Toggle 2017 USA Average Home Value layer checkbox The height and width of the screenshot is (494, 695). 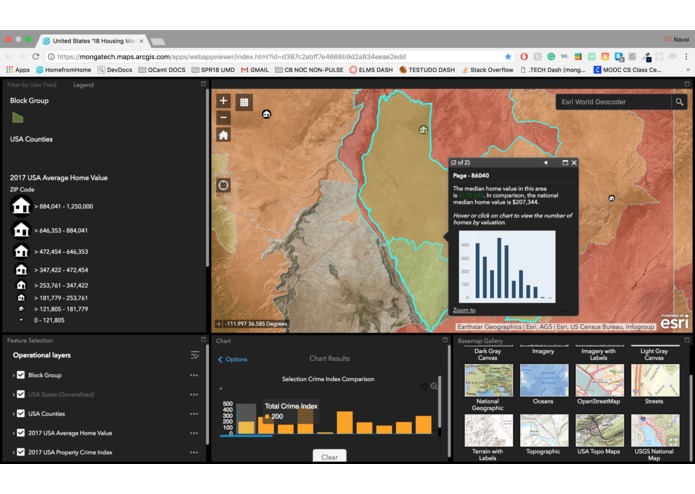[x=21, y=433]
